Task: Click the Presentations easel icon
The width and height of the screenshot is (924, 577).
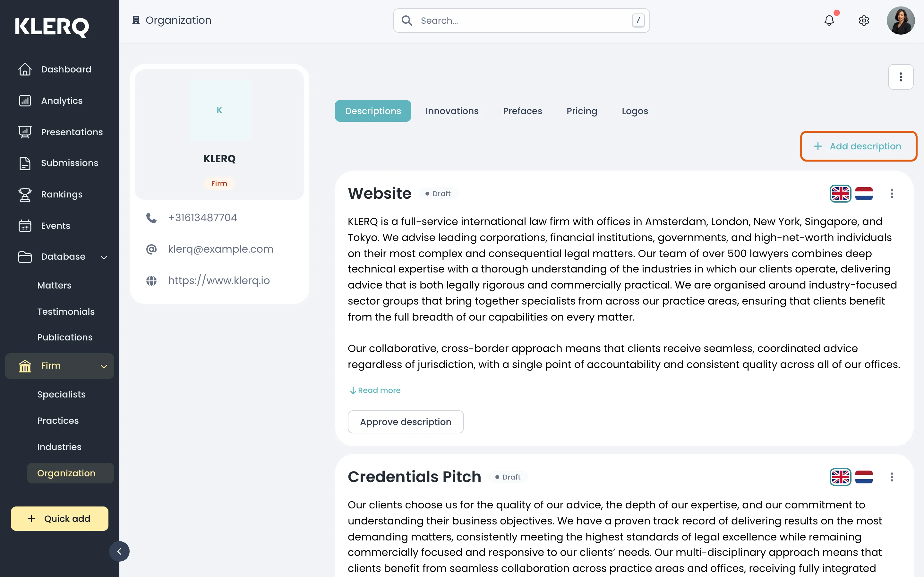Action: [x=25, y=132]
